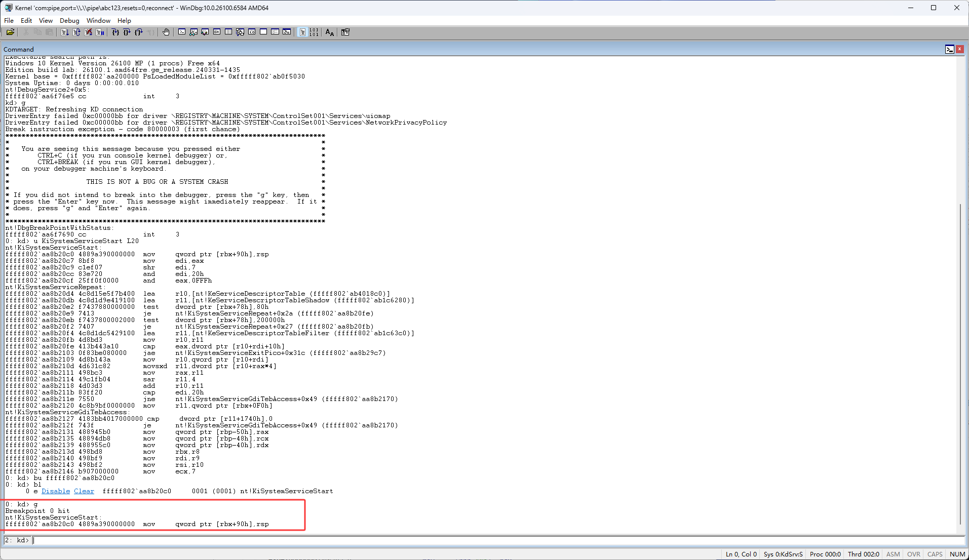Open the Options toolbar icon

345,32
